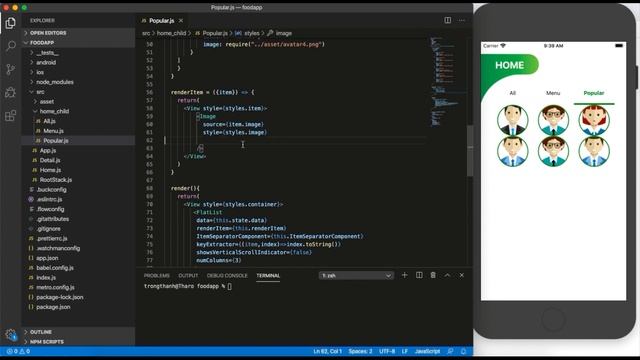Open Menu.js in the explorer

click(78, 131)
